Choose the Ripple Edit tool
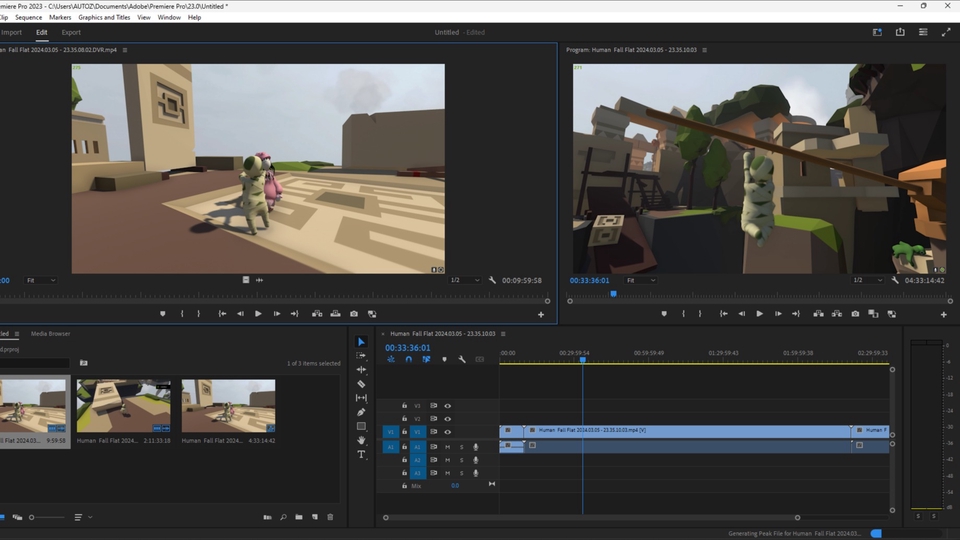This screenshot has width=960, height=540. (361, 370)
